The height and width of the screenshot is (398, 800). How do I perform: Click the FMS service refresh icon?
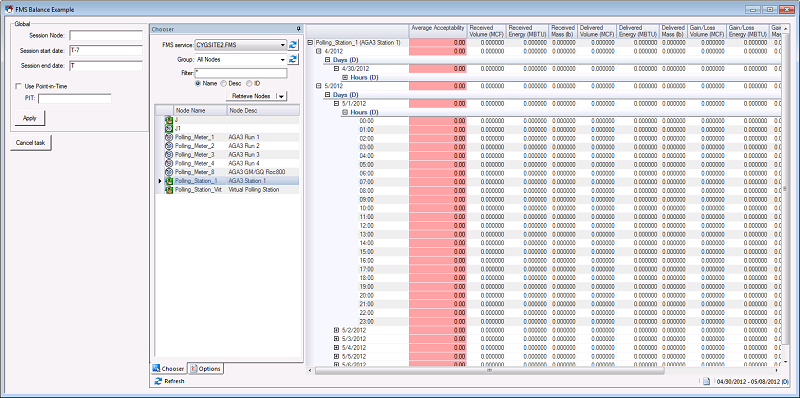click(x=293, y=45)
